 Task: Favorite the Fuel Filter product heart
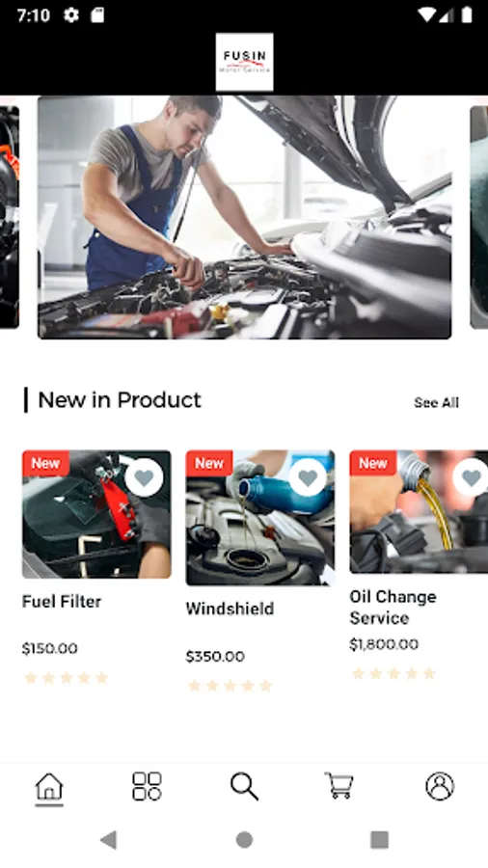[x=144, y=477]
